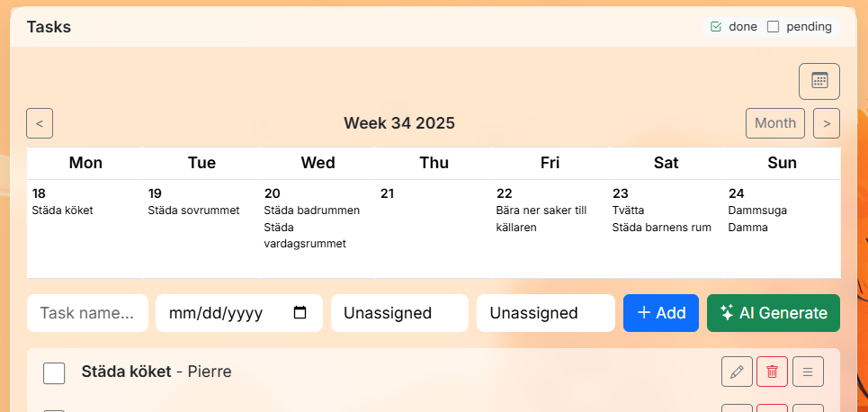Go to previous week with left arrow
This screenshot has width=868, height=412.
click(x=40, y=123)
